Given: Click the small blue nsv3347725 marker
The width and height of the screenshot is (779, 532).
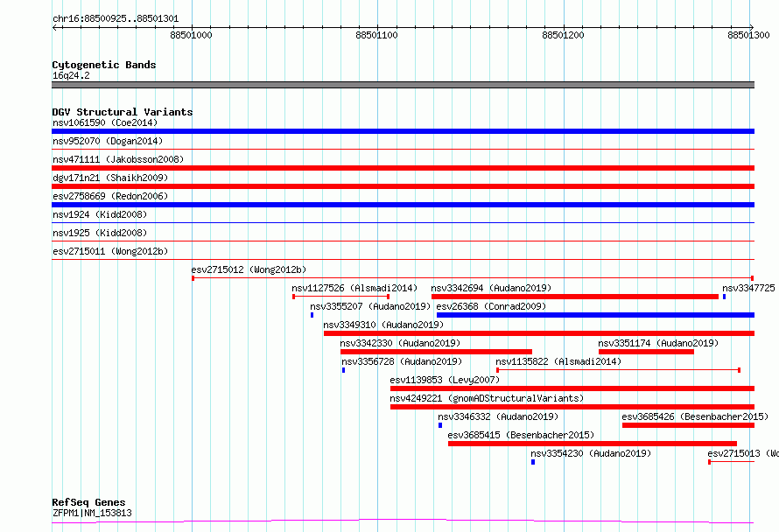Looking at the screenshot, I should (x=725, y=297).
